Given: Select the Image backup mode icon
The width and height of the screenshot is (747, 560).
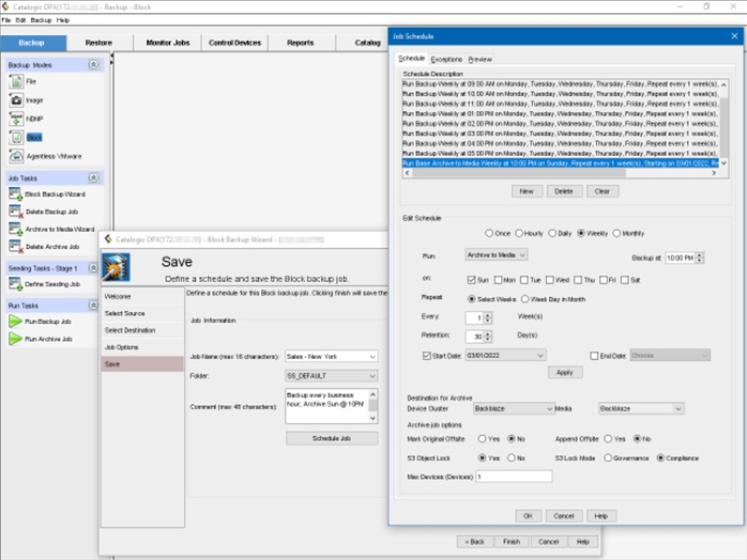Looking at the screenshot, I should coord(16,100).
